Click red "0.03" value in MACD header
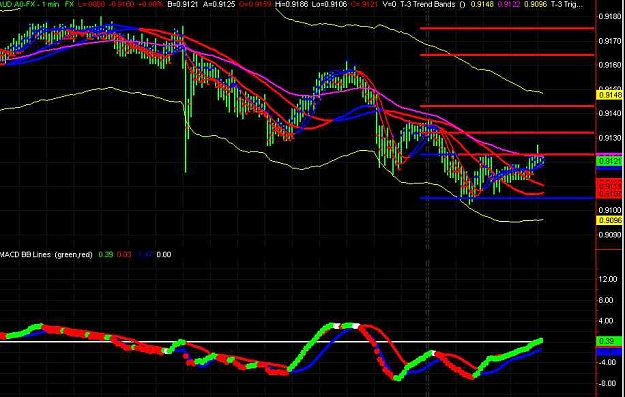Screen dimensions: 625x397 [124, 254]
